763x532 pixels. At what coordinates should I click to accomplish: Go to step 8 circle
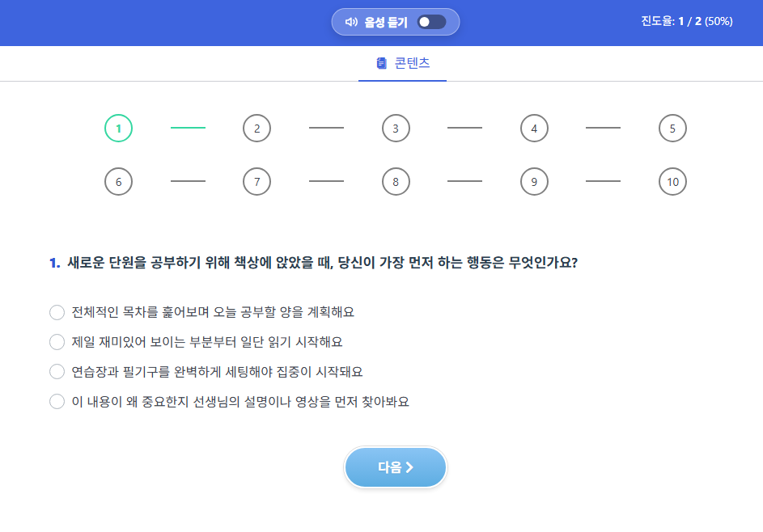point(396,182)
